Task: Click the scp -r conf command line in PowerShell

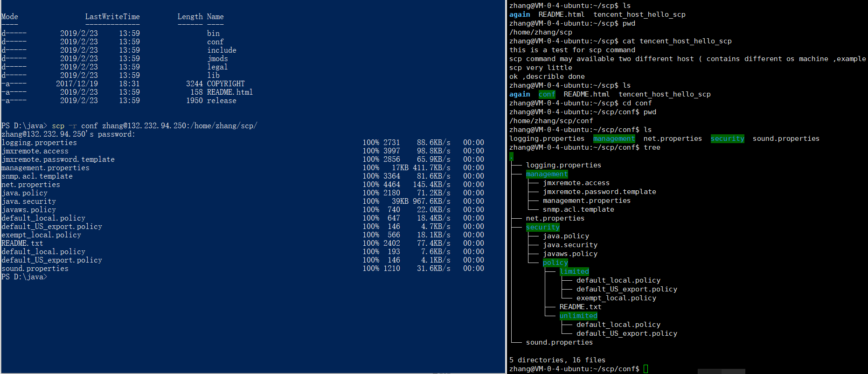Action: tap(129, 126)
